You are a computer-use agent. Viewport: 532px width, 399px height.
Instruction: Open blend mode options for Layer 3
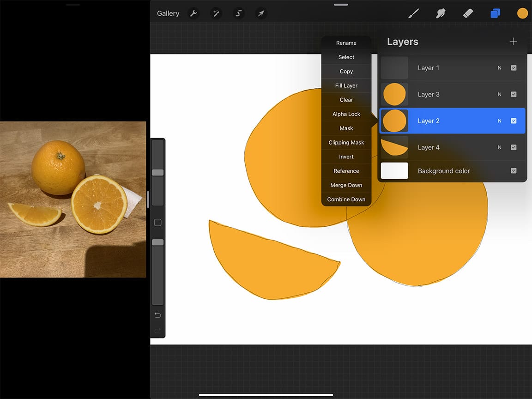point(499,94)
